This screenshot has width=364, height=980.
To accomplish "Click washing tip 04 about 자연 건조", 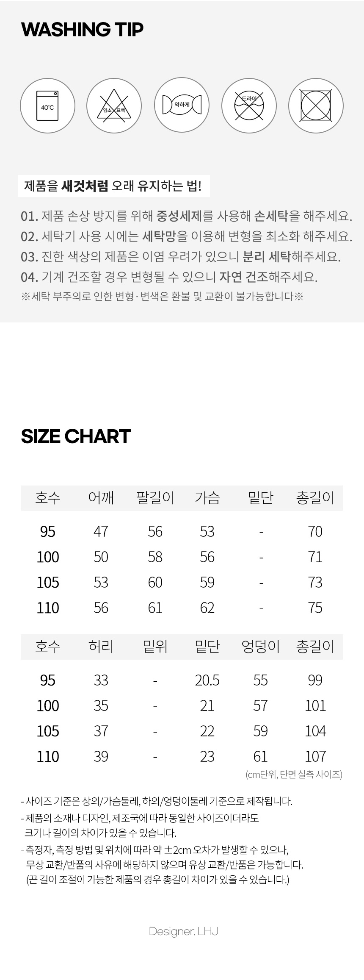I will (169, 277).
